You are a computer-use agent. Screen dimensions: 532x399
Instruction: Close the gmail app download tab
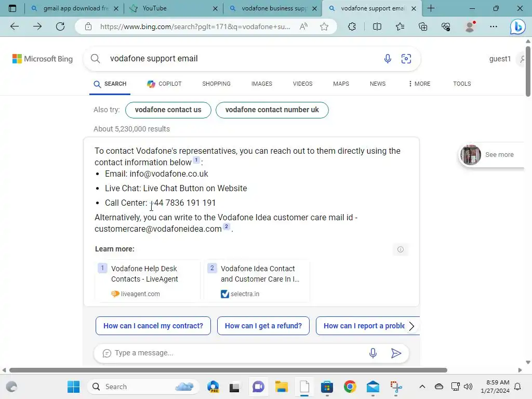pos(116,8)
